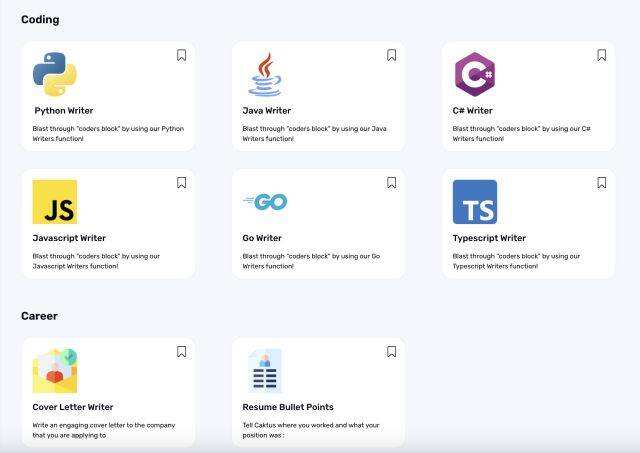
Task: Click the Python logo icon
Action: coord(54,74)
